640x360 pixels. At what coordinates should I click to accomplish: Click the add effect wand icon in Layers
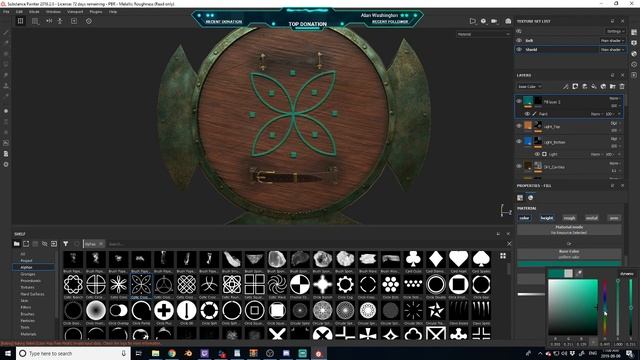566,87
